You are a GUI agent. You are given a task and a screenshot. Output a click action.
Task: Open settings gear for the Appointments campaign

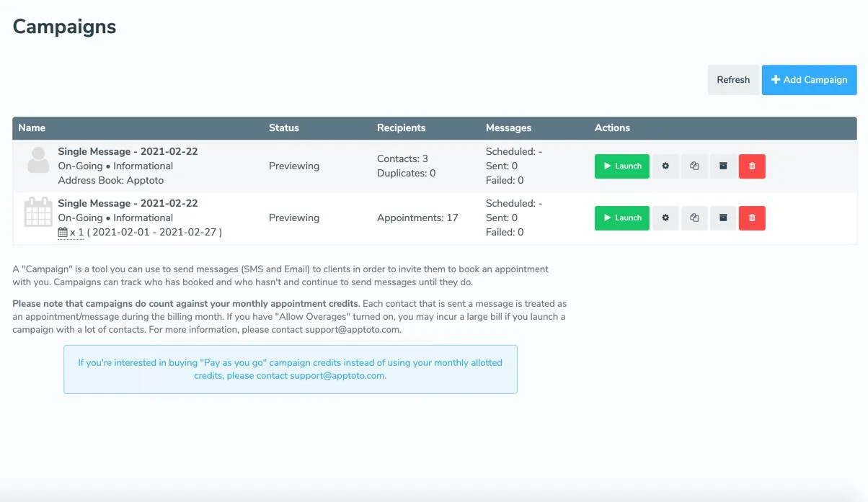pos(665,218)
